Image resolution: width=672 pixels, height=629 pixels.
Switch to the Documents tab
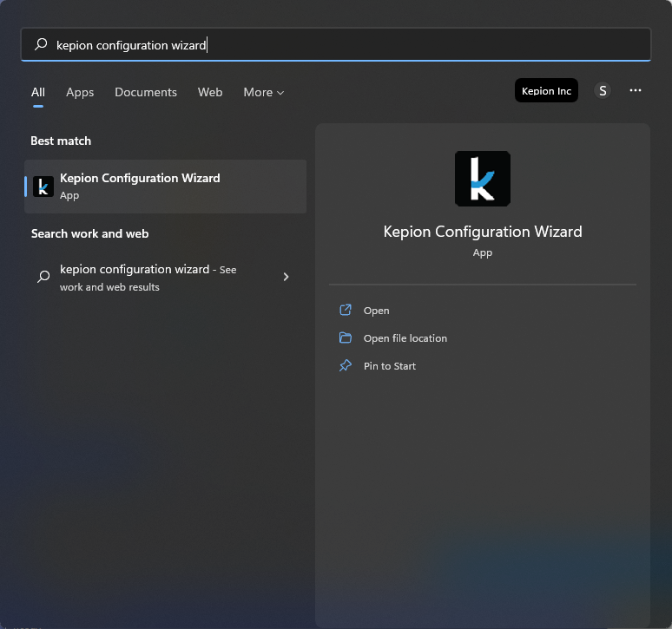click(x=146, y=92)
